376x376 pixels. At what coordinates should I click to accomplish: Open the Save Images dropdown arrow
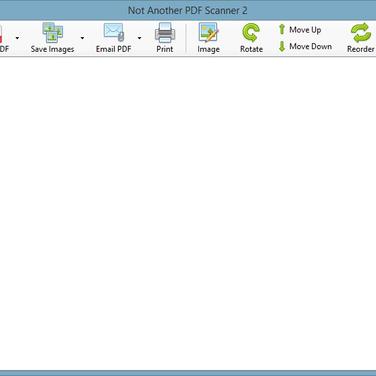pyautogui.click(x=82, y=38)
